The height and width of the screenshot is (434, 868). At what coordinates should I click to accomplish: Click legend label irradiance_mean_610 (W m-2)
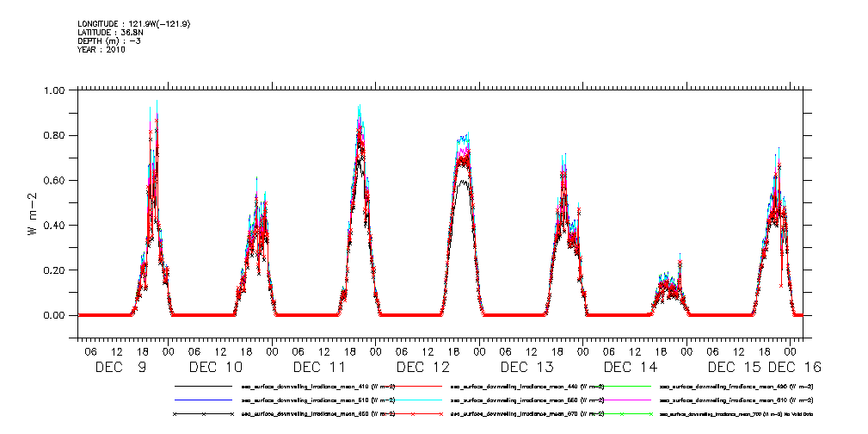point(736,400)
